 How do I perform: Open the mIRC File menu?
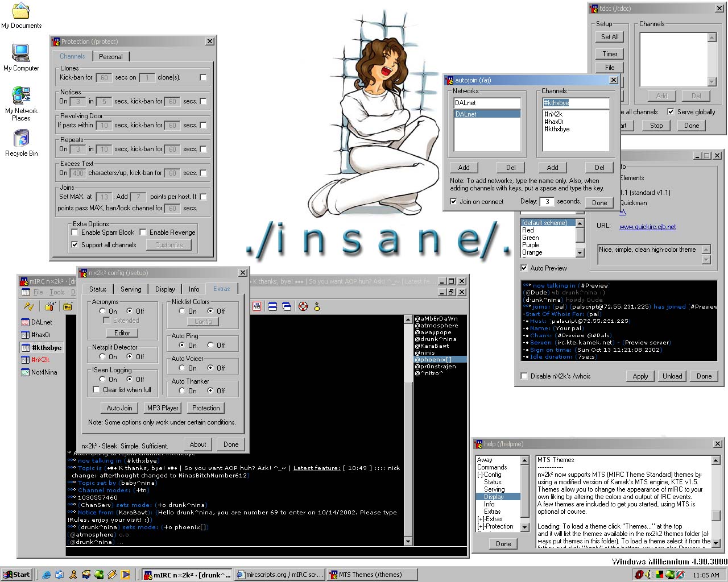(x=38, y=292)
